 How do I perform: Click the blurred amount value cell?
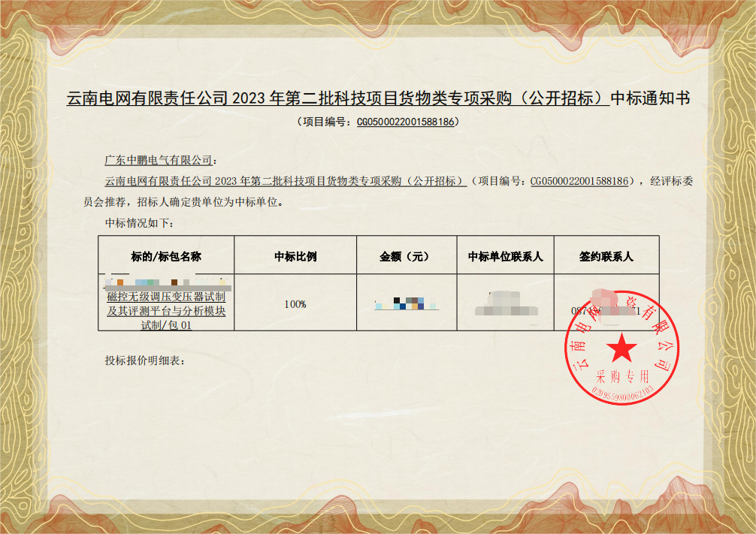[x=407, y=304]
